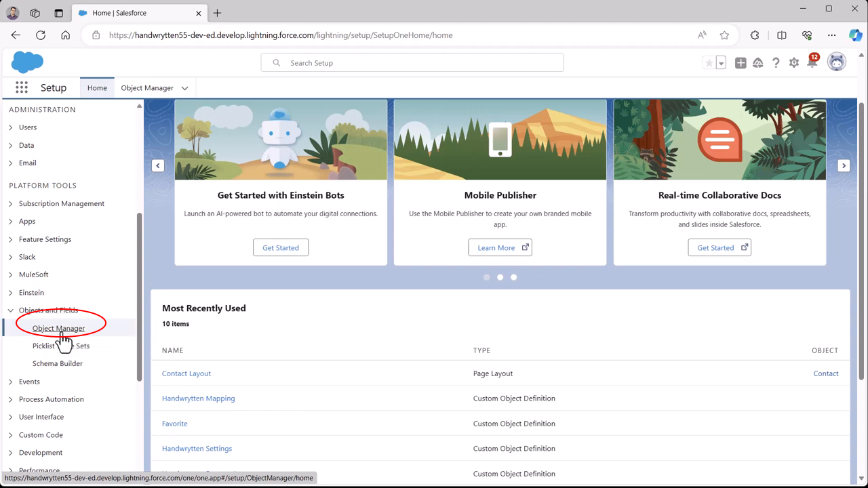
Task: Click the Setup gear icon in header
Action: pyautogui.click(x=793, y=63)
